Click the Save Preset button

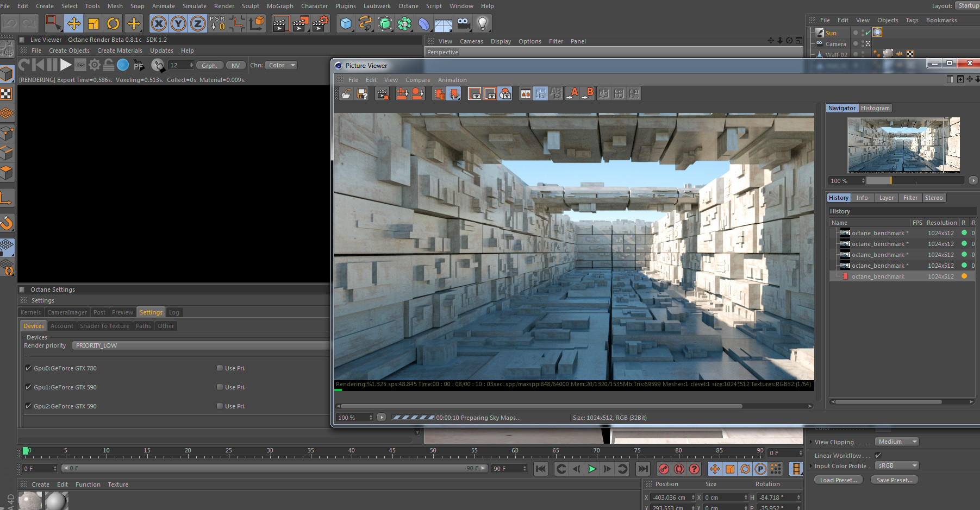click(894, 480)
